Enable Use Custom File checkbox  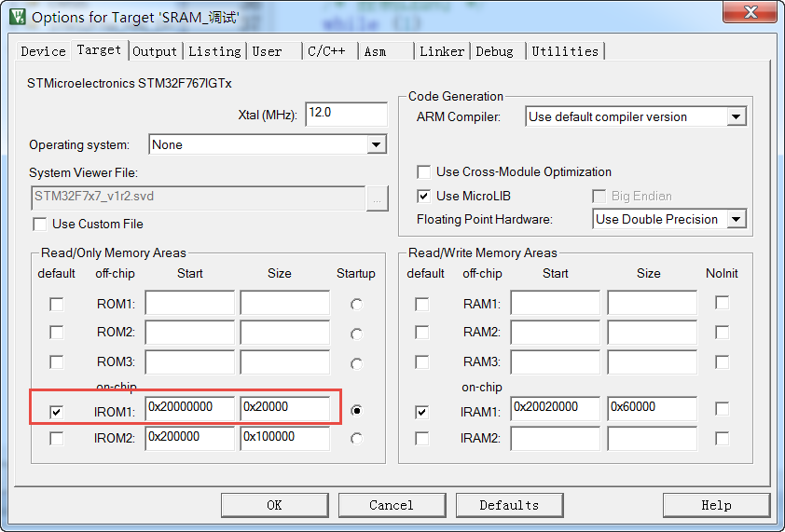tap(40, 224)
